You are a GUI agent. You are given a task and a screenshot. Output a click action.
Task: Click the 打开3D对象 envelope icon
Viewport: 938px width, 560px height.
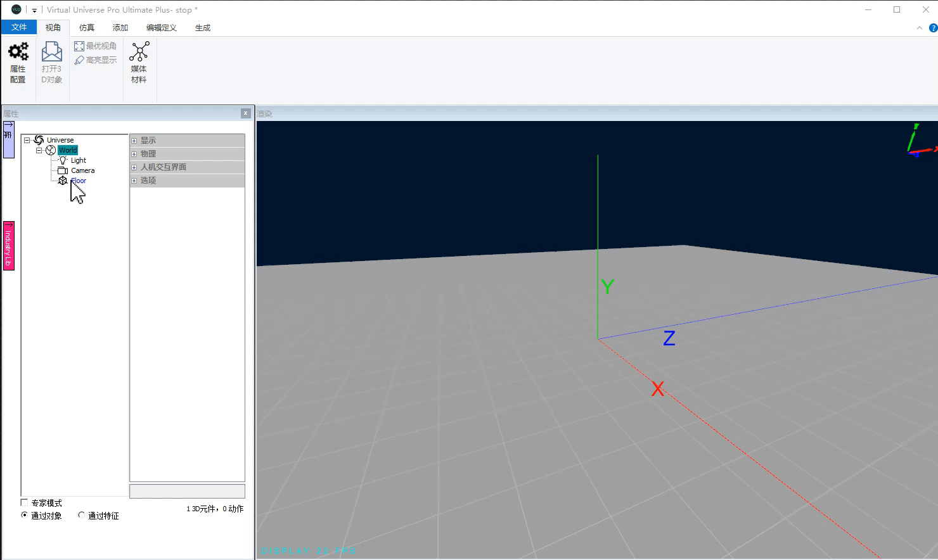[x=51, y=51]
